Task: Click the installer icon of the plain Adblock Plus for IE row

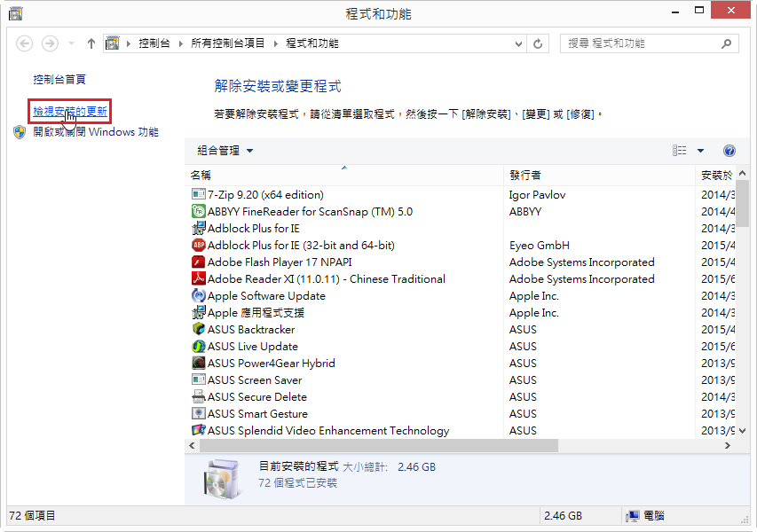Action: pyautogui.click(x=198, y=228)
